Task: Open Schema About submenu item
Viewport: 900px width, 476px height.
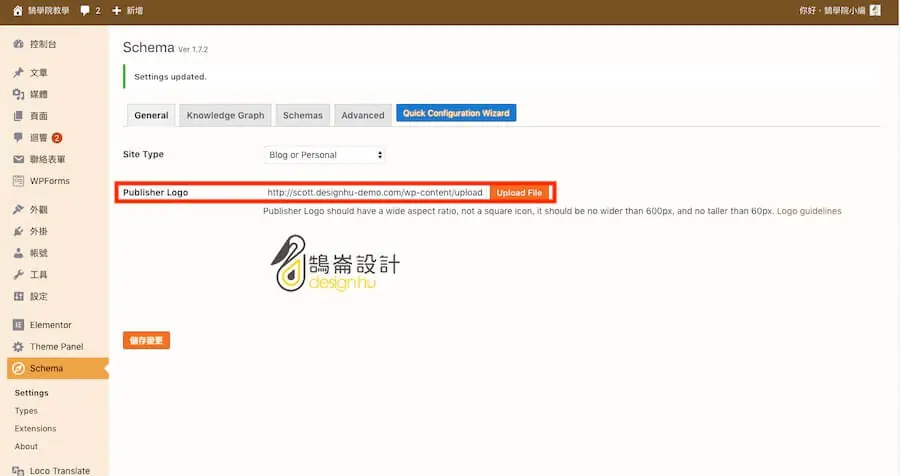Action: (x=26, y=446)
